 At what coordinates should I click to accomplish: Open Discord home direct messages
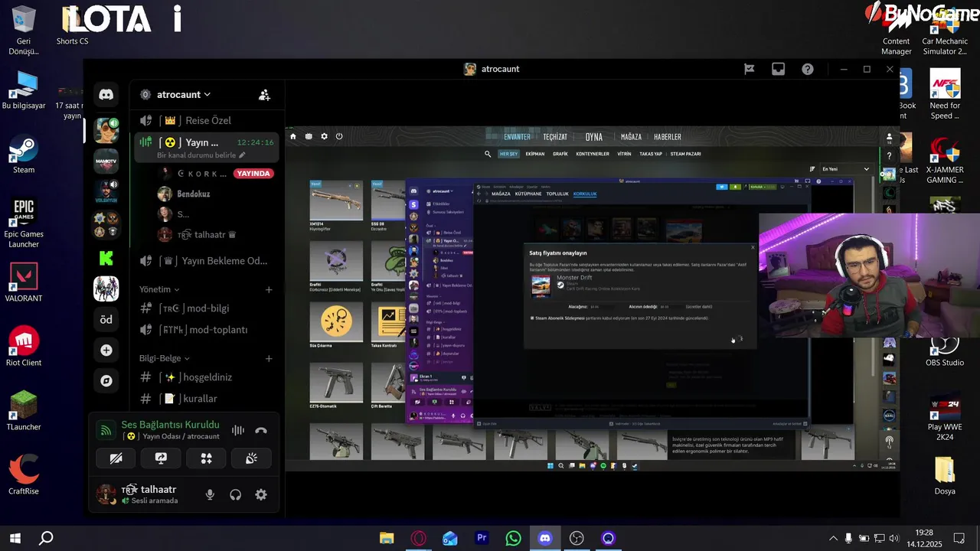point(106,95)
